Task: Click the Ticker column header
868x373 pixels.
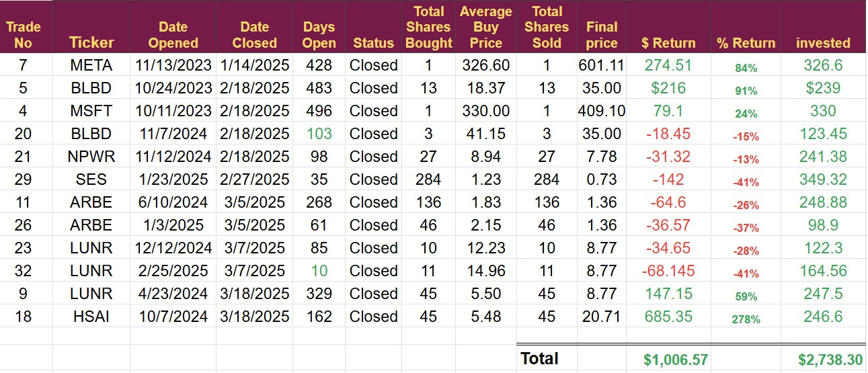Action: tap(91, 43)
